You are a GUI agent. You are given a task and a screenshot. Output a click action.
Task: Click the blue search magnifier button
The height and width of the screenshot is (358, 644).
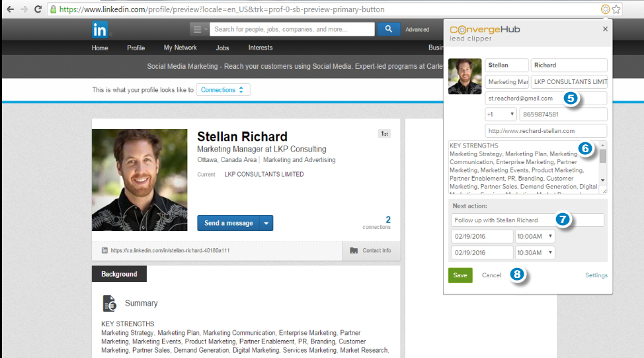point(389,28)
